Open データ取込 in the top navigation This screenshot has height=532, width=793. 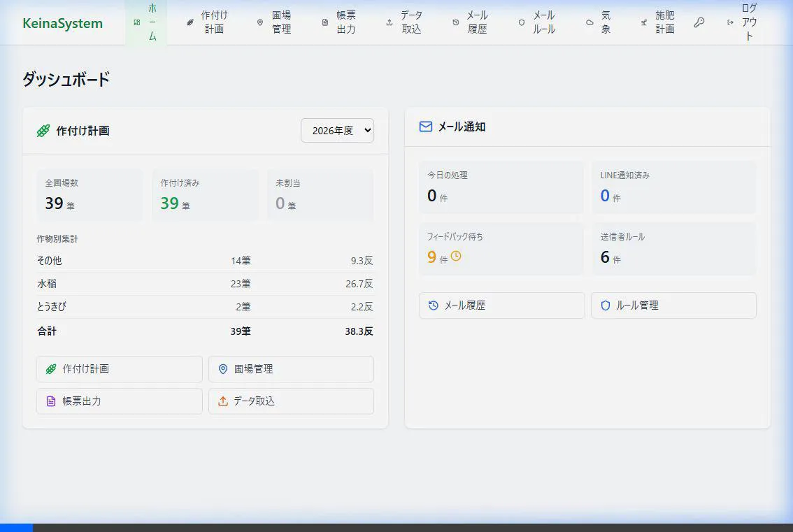tap(404, 22)
